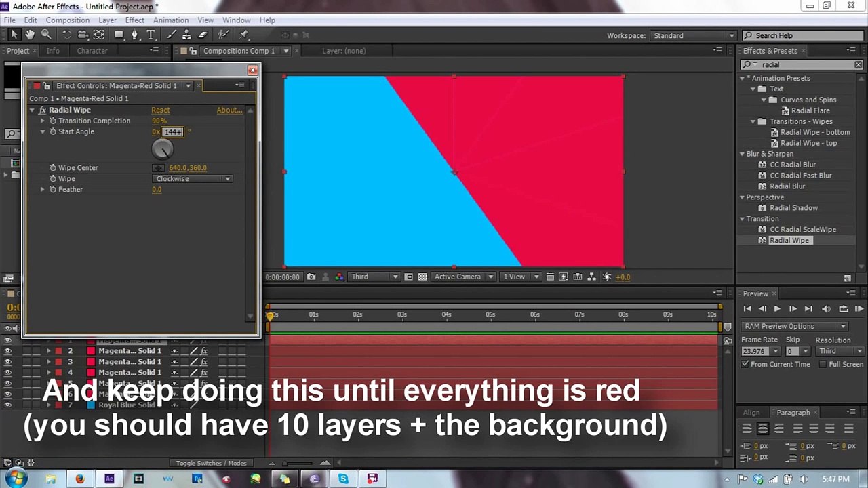Toggle Start Angle stopwatch
Viewport: 868px width, 488px height.
(x=53, y=131)
